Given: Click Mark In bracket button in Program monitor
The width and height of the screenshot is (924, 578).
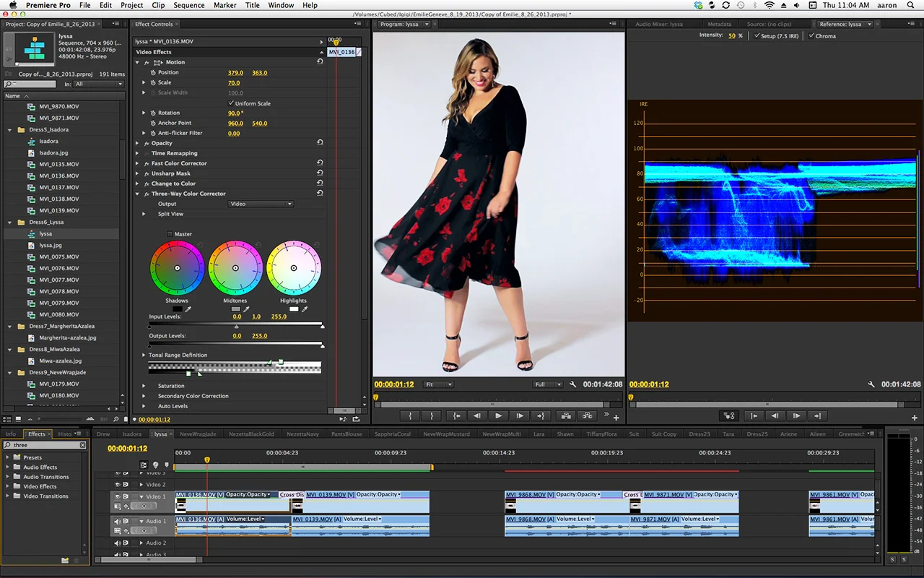Looking at the screenshot, I should [x=410, y=416].
